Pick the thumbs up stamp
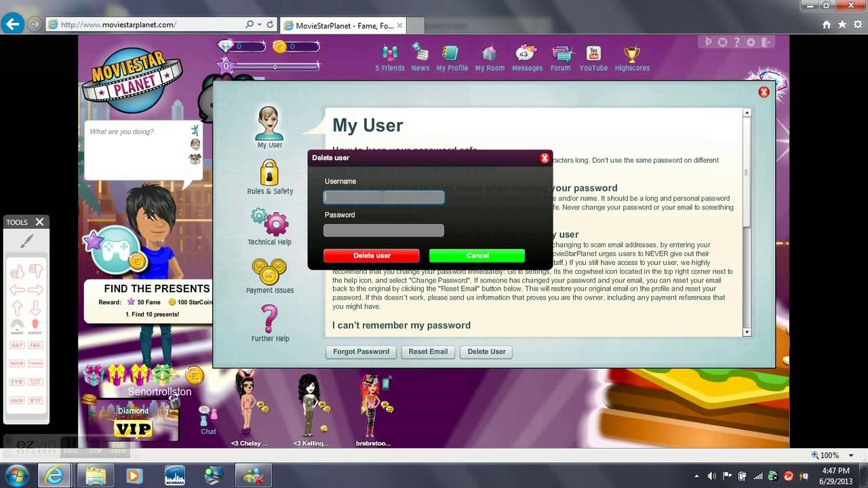 coord(18,272)
